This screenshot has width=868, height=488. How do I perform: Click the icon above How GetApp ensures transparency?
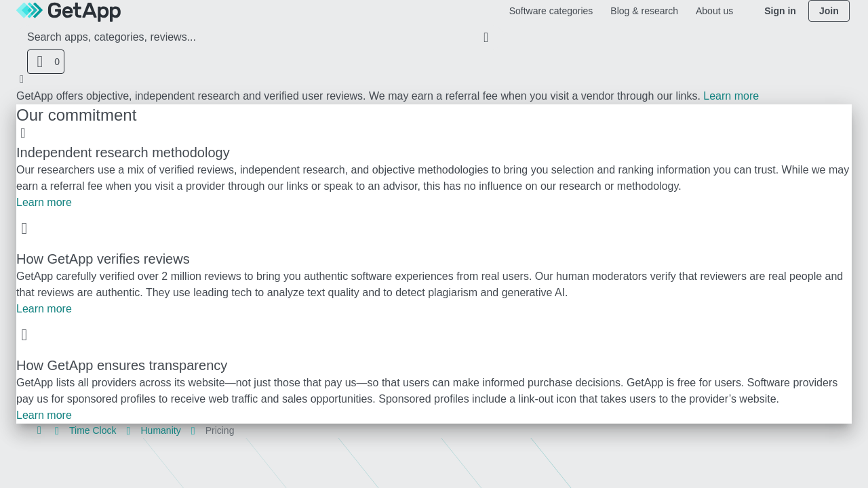[x=24, y=335]
